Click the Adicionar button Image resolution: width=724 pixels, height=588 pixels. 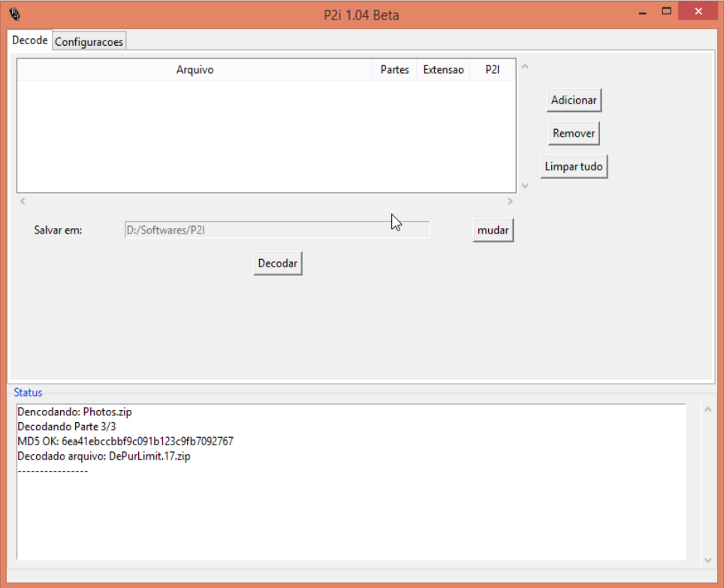pos(574,100)
